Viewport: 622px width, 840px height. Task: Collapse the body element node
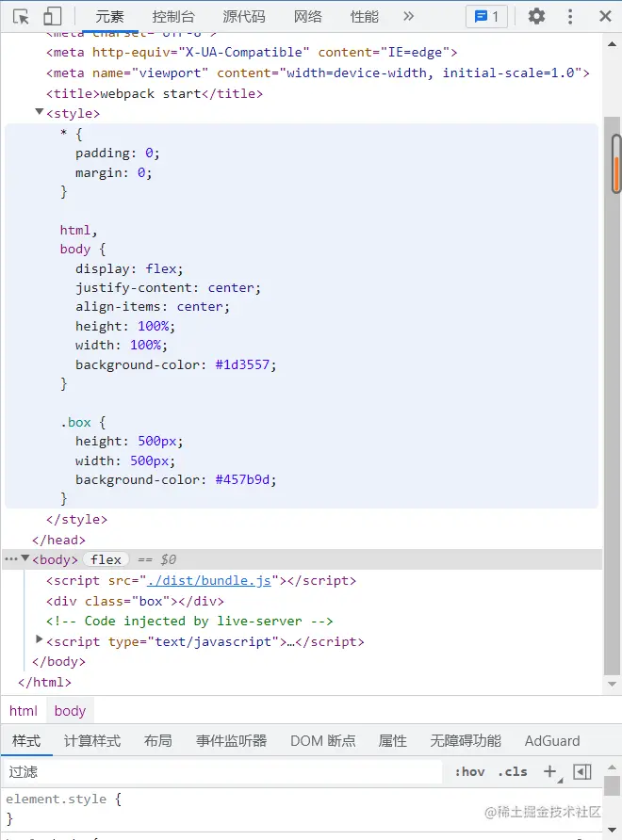pos(25,558)
